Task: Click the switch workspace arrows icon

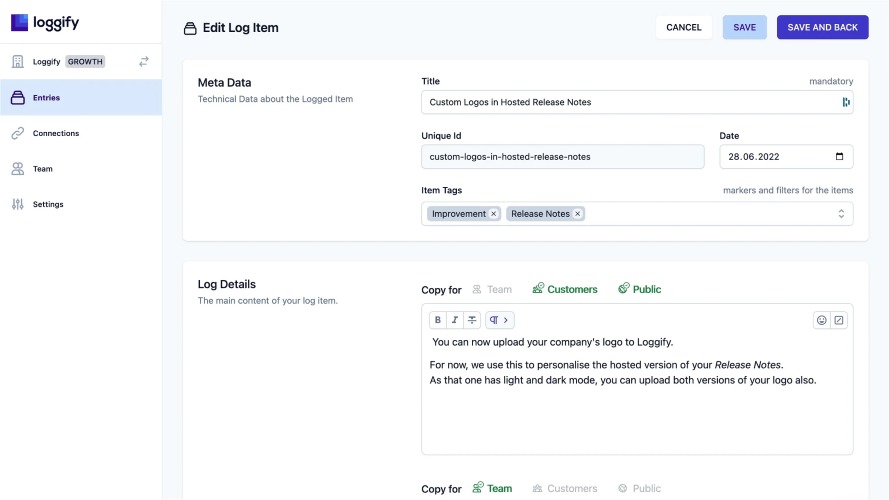Action: [x=144, y=61]
